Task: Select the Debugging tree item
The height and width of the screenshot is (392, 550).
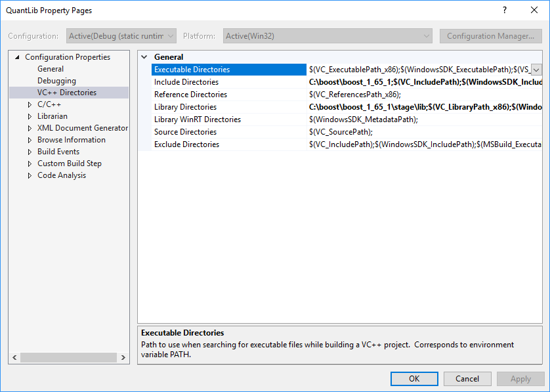Action: (x=56, y=81)
